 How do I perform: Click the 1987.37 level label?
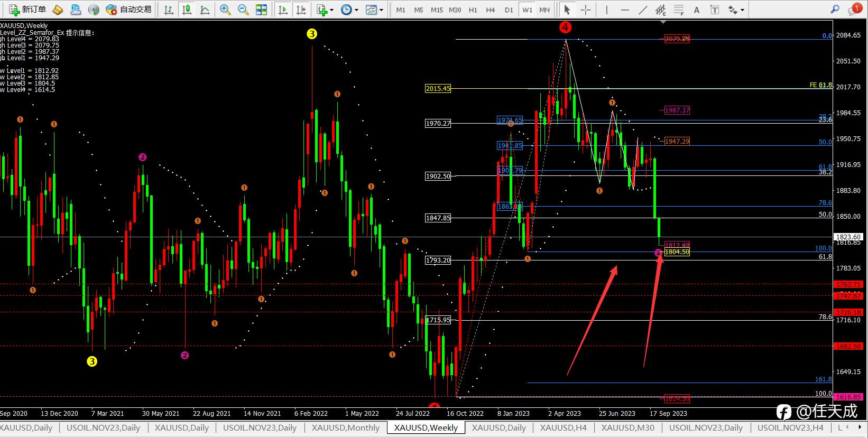[x=677, y=110]
